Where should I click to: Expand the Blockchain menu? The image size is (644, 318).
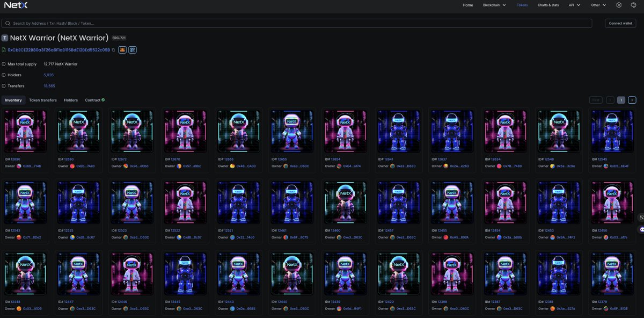click(x=494, y=5)
